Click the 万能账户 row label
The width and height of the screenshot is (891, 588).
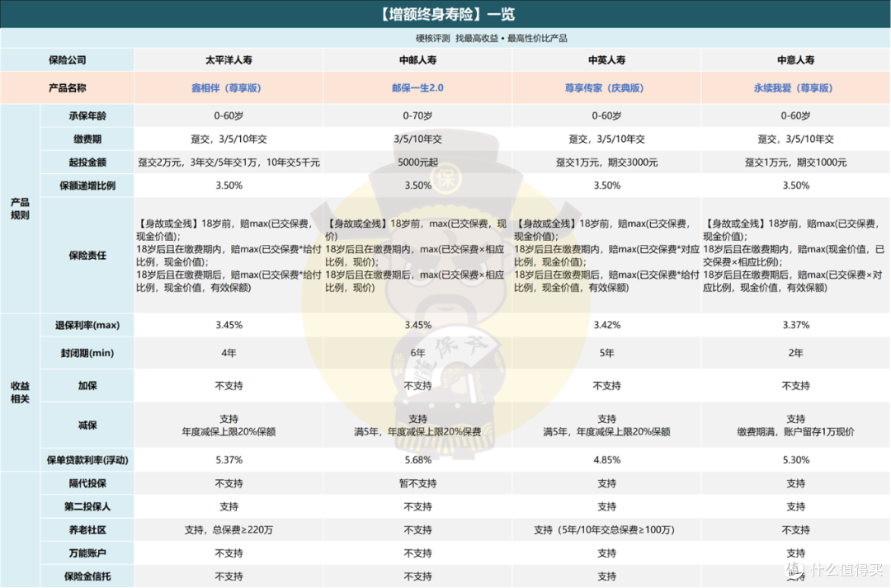[x=87, y=553]
